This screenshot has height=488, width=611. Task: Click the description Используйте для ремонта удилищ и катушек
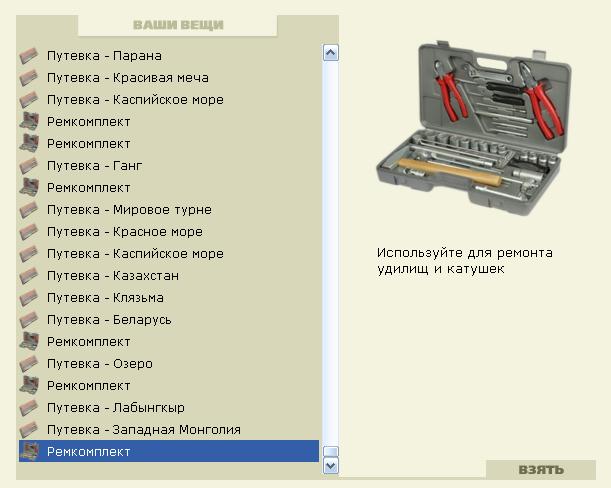[464, 261]
